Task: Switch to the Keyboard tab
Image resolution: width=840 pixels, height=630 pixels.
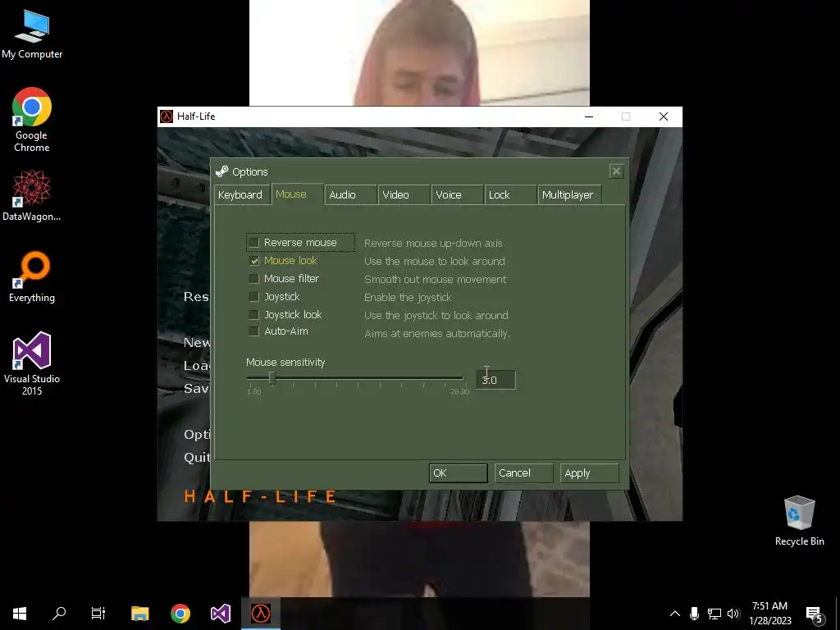Action: tap(240, 195)
